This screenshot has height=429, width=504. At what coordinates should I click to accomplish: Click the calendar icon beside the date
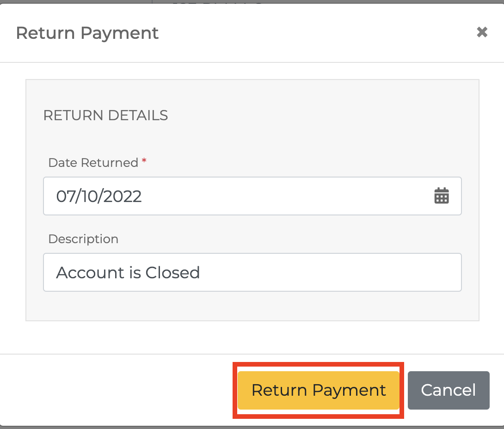[441, 196]
